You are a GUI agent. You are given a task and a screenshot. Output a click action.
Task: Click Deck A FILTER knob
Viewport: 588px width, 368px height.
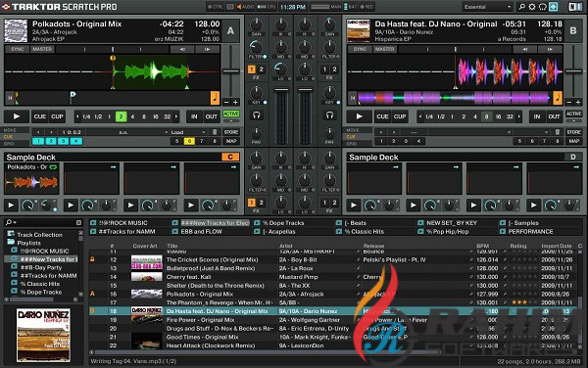point(257,48)
